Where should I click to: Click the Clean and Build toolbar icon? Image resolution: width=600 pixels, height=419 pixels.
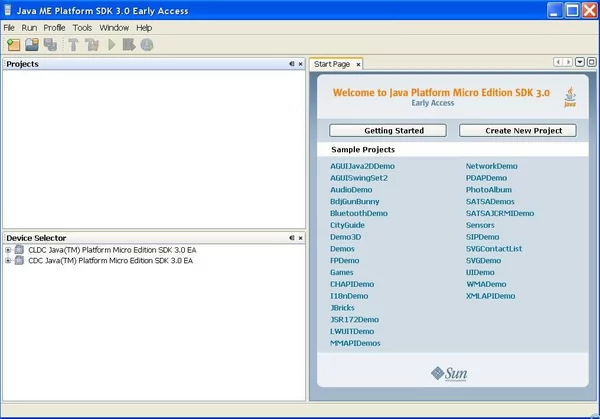tap(92, 45)
